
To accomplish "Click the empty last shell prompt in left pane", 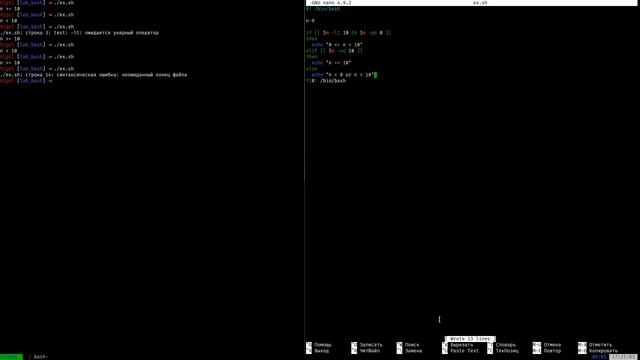I will tap(26, 81).
